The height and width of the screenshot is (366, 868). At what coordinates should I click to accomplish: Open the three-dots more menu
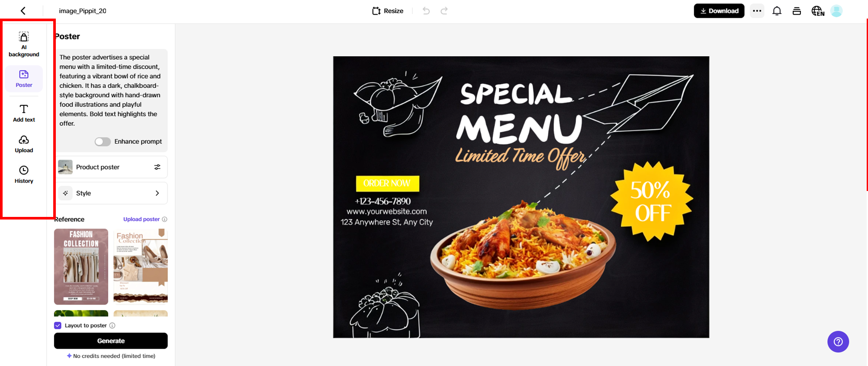tap(757, 11)
